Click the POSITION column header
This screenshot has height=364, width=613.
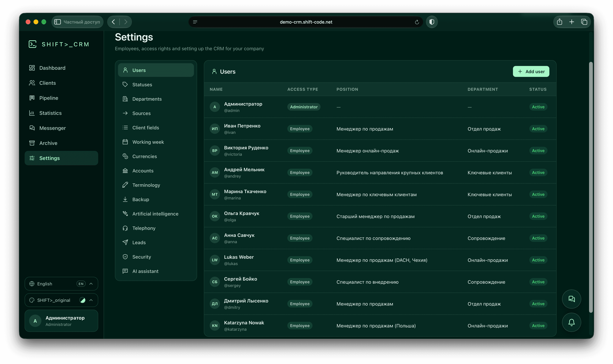click(347, 89)
